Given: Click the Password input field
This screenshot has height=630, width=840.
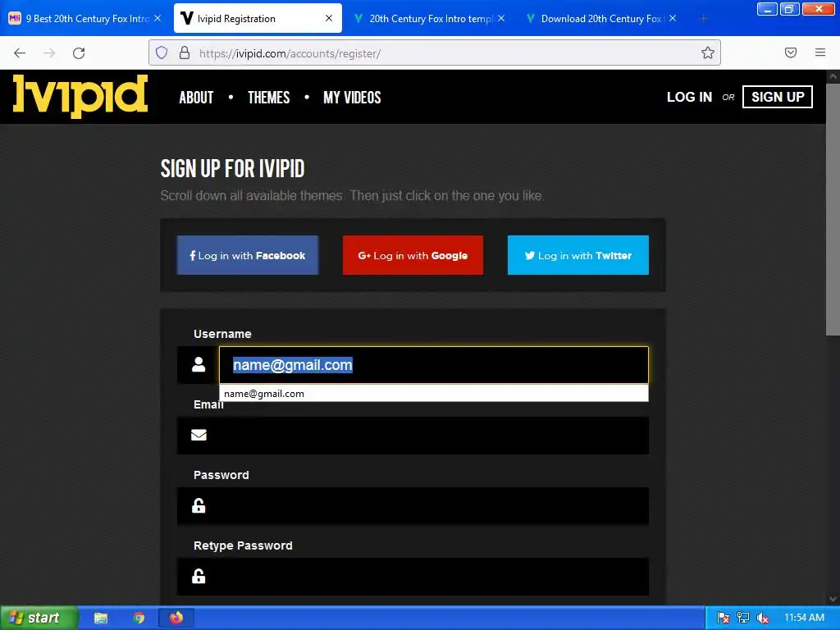Looking at the screenshot, I should (x=433, y=505).
